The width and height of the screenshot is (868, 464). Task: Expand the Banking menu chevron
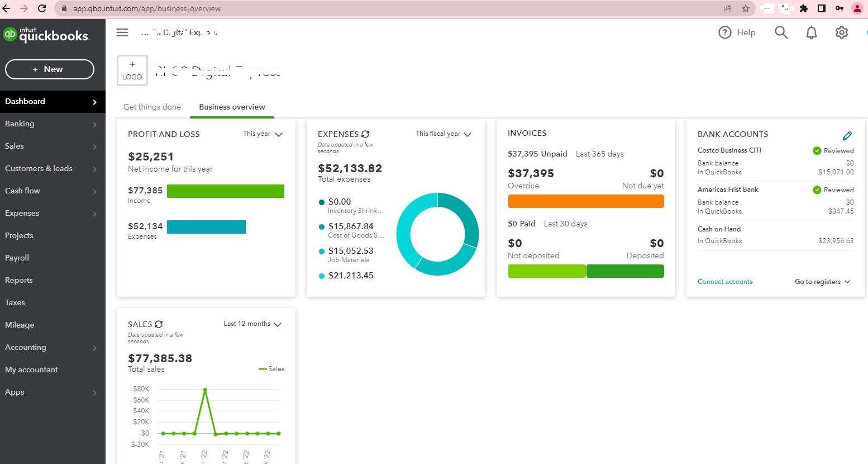click(x=94, y=124)
